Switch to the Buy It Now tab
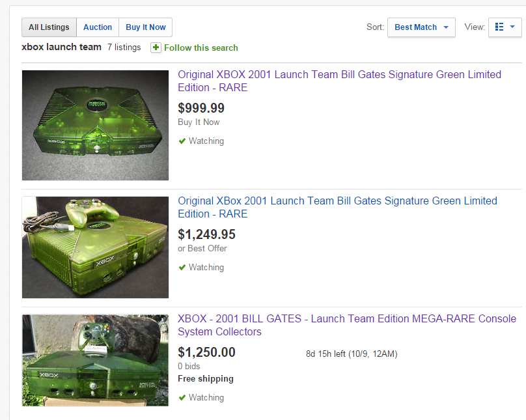526x420 pixels. pyautogui.click(x=146, y=27)
